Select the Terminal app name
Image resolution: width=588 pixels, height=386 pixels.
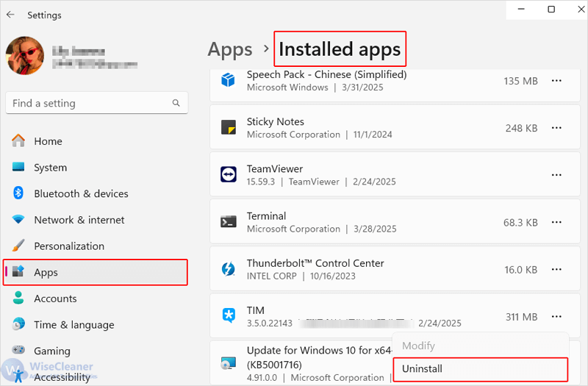pyautogui.click(x=266, y=216)
